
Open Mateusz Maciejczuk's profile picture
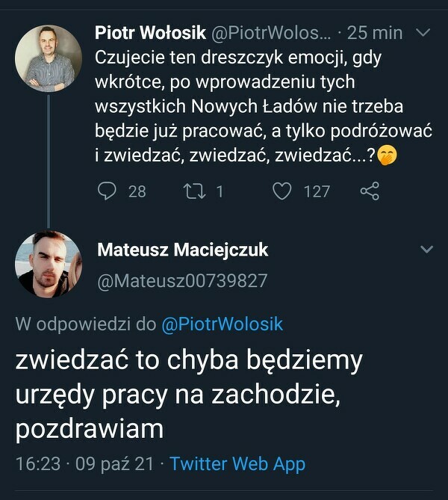(x=49, y=263)
